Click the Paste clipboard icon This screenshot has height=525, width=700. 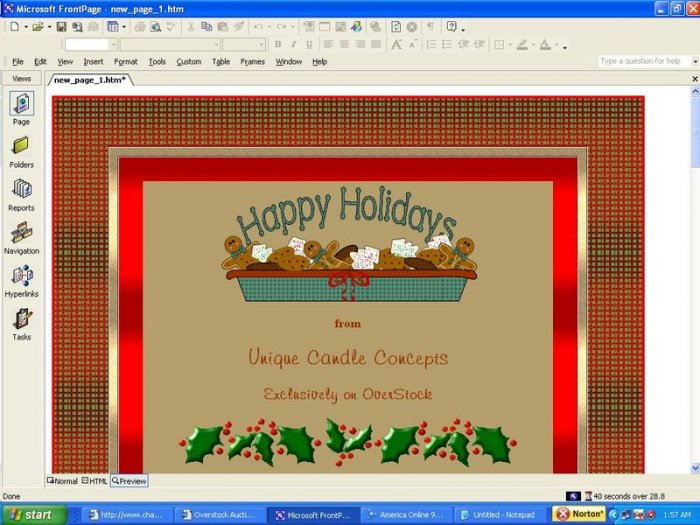pos(222,27)
